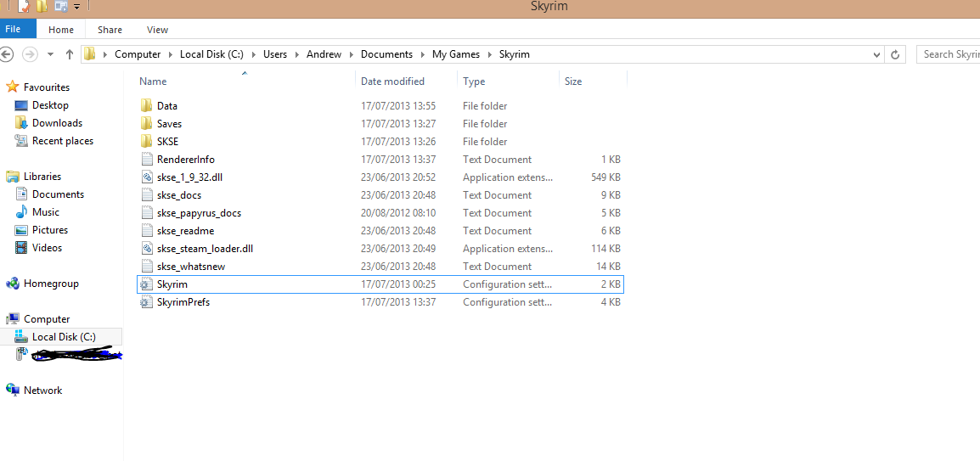
Task: Click the 17/07/2013 00:25 date entry
Action: tap(398, 284)
